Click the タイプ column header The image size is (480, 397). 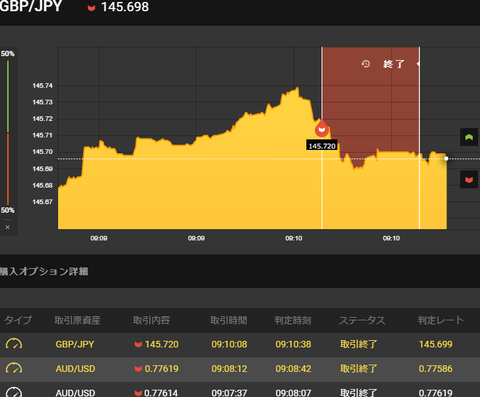[18, 320]
